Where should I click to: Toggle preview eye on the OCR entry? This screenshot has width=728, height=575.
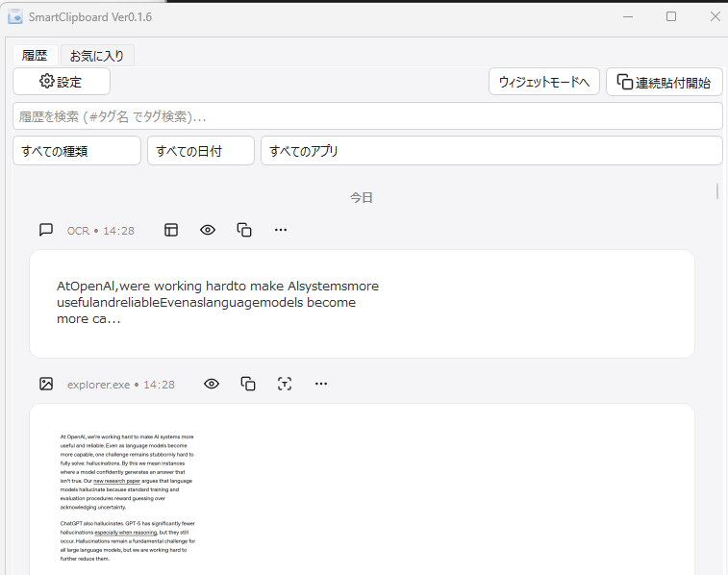[208, 230]
